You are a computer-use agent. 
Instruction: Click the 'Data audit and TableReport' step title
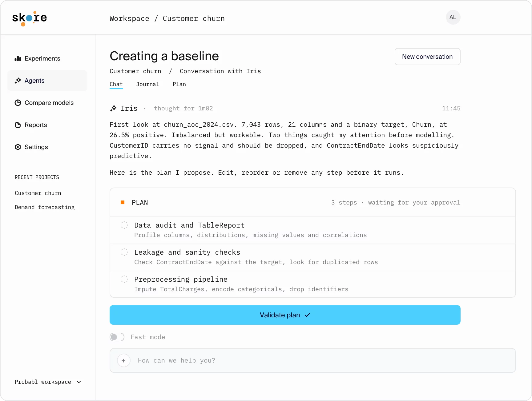tap(189, 225)
